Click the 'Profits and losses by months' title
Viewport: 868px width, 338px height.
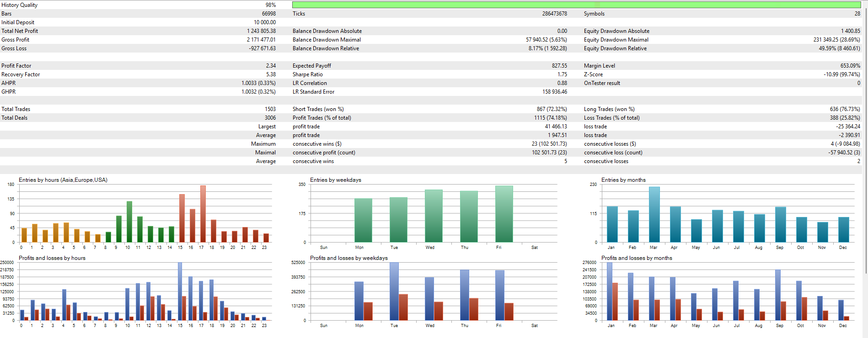636,258
